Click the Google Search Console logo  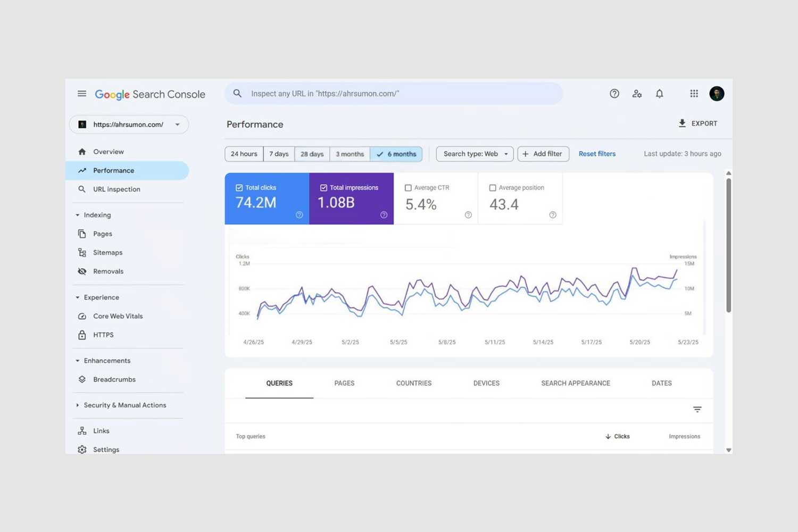coord(150,94)
